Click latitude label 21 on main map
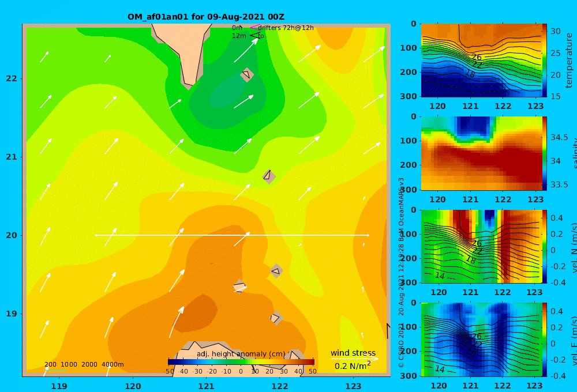Screen dimensions: 577x392 click(x=12, y=157)
